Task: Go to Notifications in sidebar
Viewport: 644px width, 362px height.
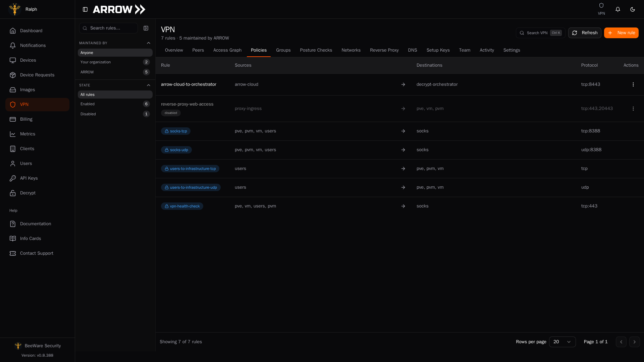Action: [x=37, y=46]
